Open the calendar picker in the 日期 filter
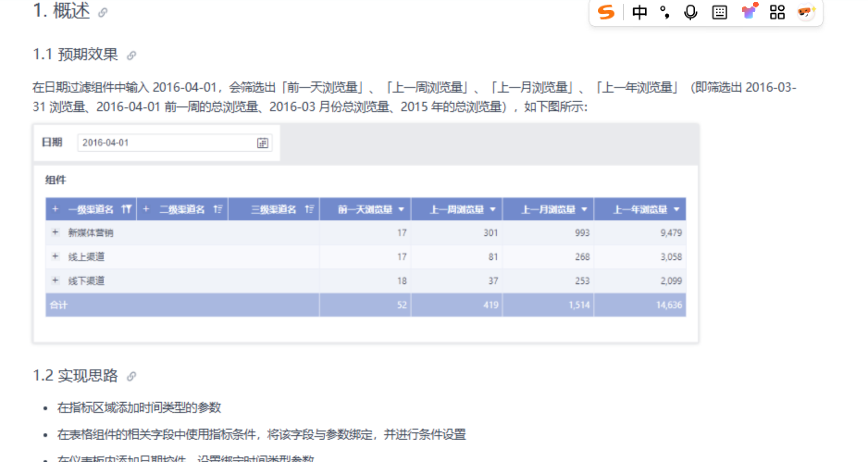 (262, 143)
